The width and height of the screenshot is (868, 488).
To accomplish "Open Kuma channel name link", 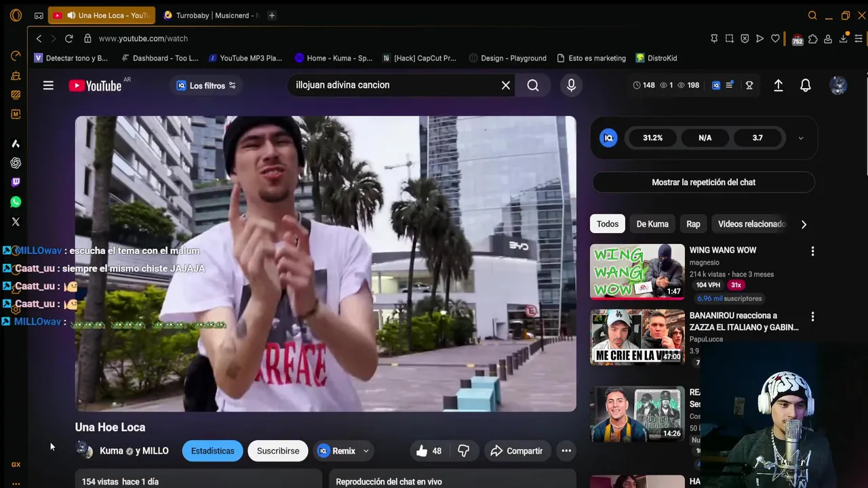I will [x=111, y=451].
